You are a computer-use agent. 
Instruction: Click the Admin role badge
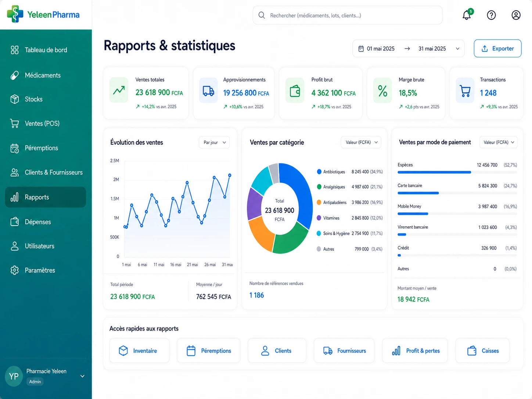[x=35, y=382]
